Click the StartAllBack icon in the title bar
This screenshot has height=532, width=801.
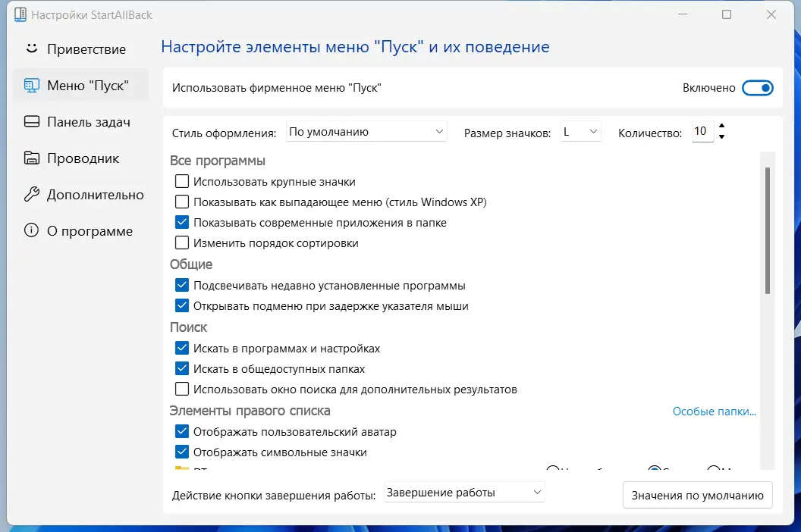20,14
